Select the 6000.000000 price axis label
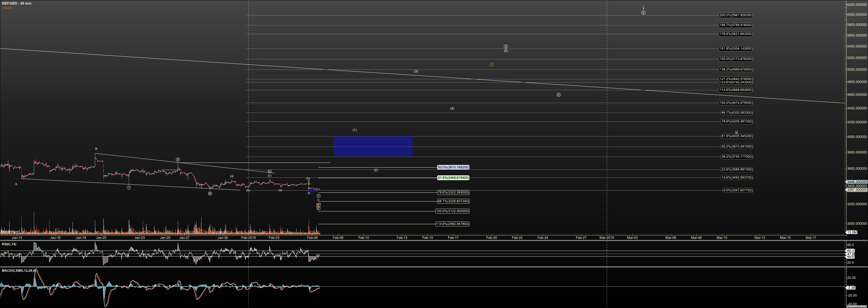This screenshot has height=308, width=868. 857,14
